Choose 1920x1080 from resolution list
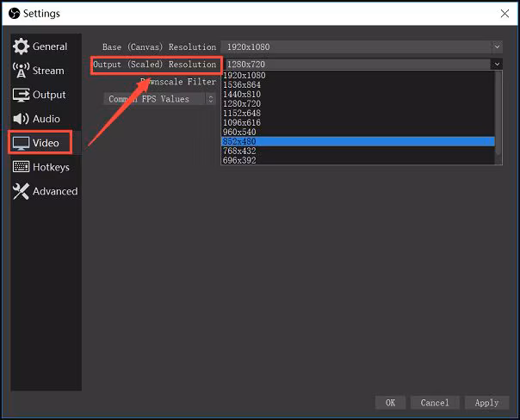The image size is (520, 420). pyautogui.click(x=358, y=76)
